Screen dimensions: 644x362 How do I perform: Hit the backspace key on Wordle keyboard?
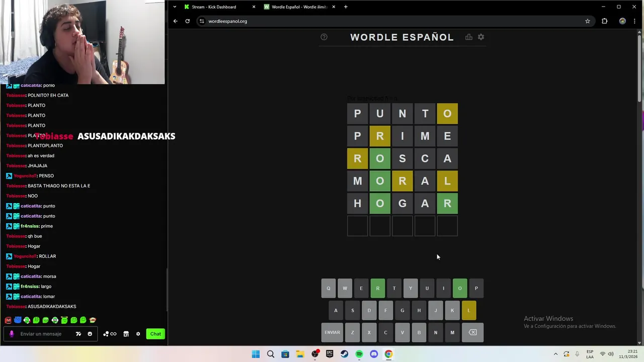point(473,332)
